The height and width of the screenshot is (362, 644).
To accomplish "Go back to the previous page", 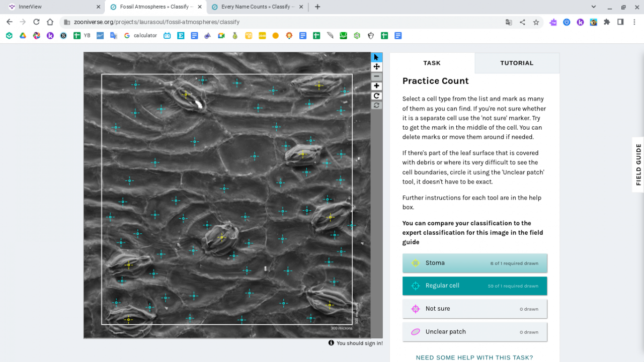I will [9, 22].
